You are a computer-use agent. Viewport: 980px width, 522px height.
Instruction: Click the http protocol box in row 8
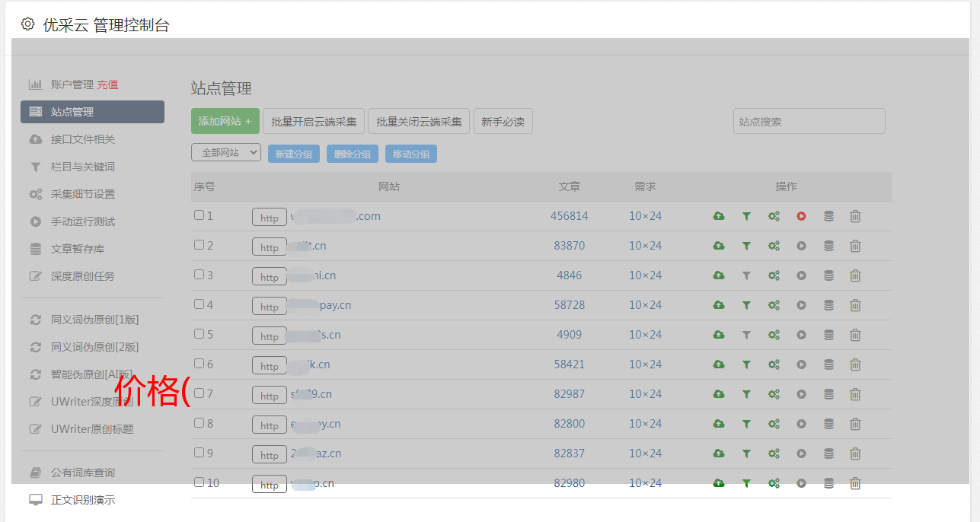(x=270, y=425)
